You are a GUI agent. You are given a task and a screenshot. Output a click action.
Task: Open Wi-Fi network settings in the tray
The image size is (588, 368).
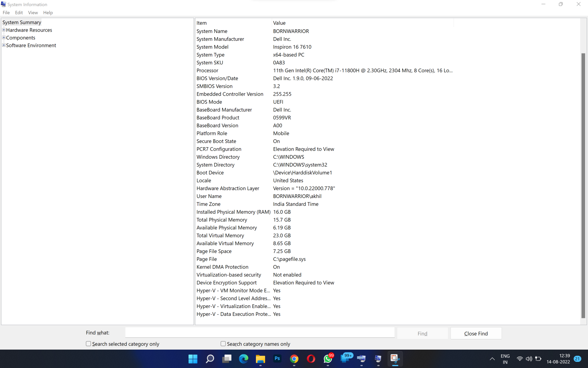tap(520, 359)
